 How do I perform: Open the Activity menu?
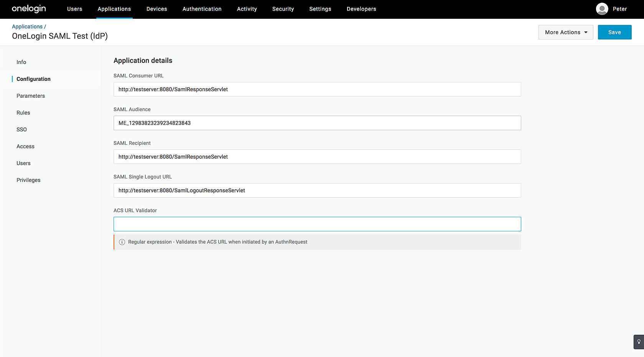click(x=247, y=9)
